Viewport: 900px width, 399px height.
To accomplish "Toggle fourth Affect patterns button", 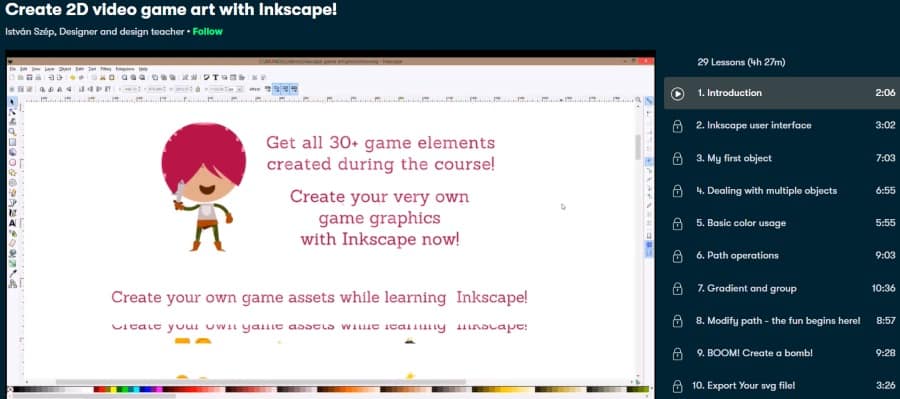I will tap(294, 89).
